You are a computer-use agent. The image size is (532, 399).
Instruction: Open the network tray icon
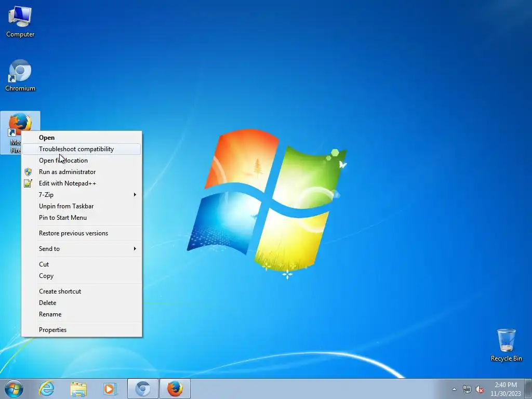pyautogui.click(x=467, y=389)
